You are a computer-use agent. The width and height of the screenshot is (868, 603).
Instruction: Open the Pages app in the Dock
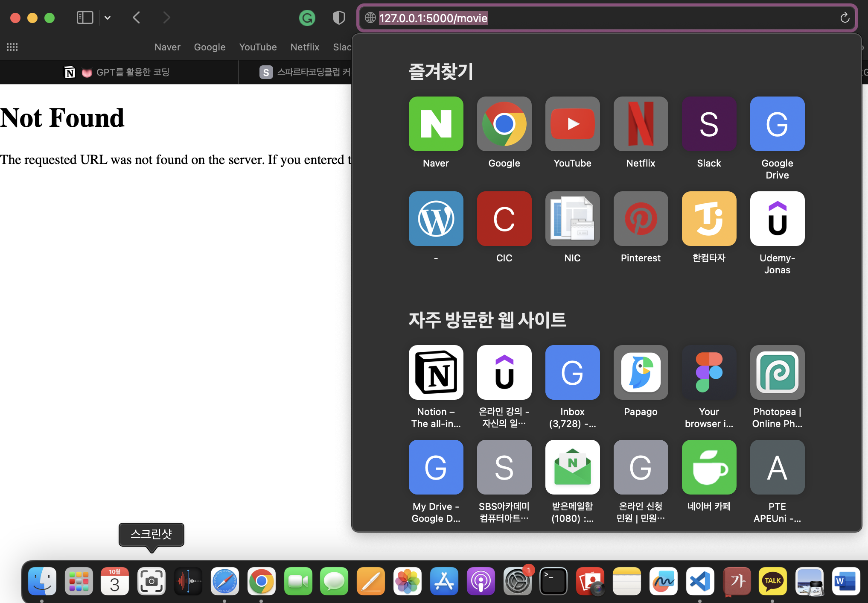(371, 581)
